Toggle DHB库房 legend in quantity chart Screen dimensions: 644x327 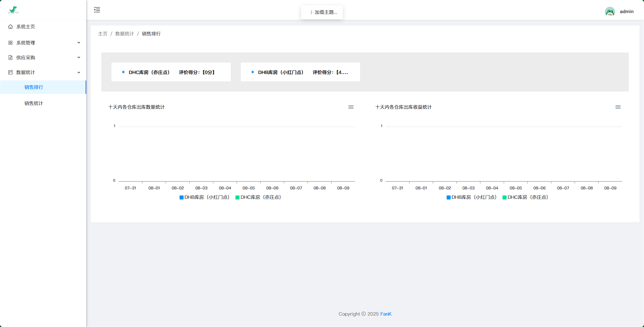[x=205, y=197]
